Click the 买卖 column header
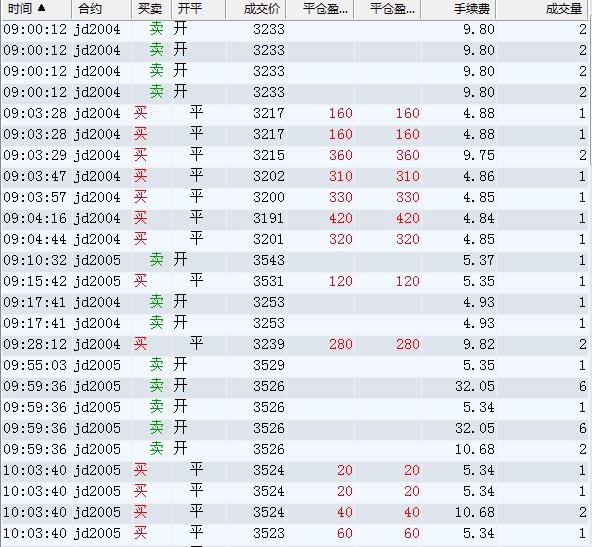Viewport: 592px width, 547px height. [151, 9]
